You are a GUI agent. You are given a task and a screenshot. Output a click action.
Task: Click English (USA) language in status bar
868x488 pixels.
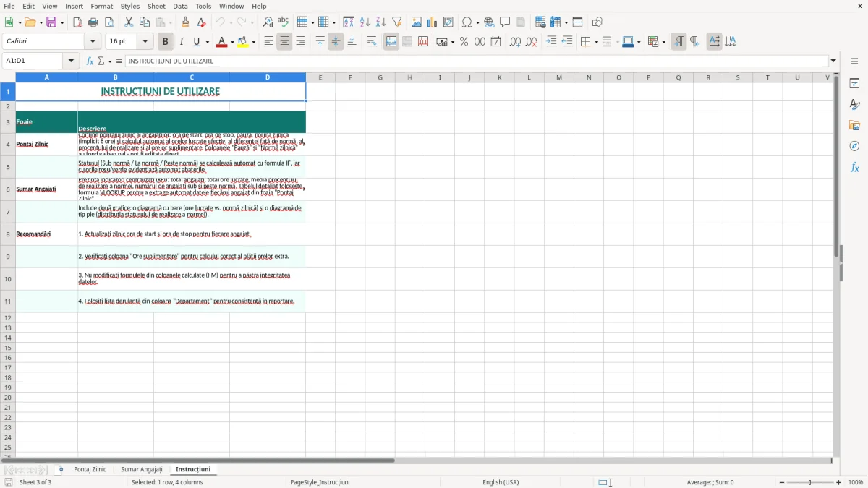point(501,482)
